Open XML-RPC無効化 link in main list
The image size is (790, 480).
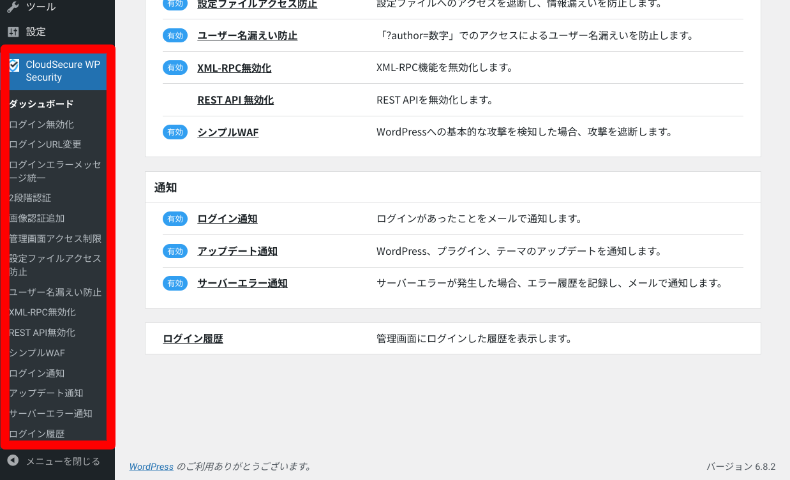pyautogui.click(x=234, y=67)
